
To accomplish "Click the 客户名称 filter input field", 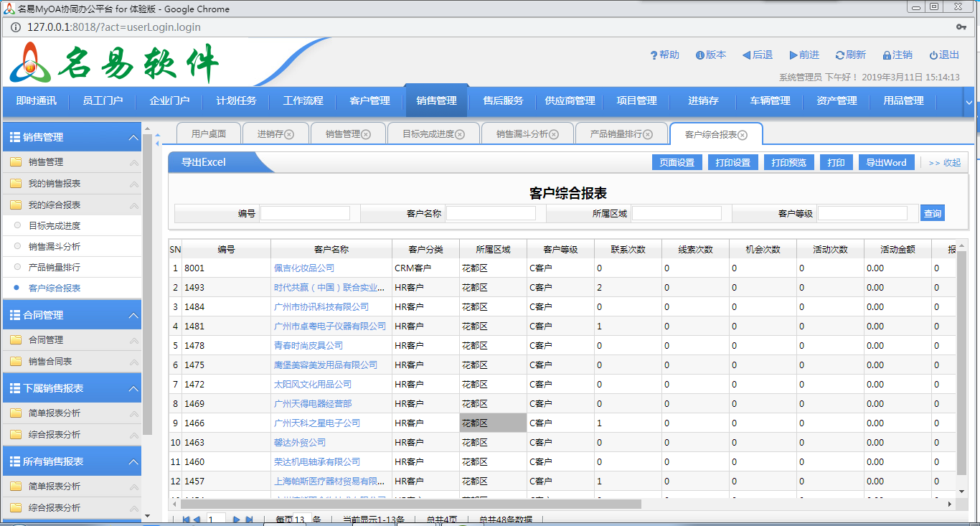I will point(491,213).
